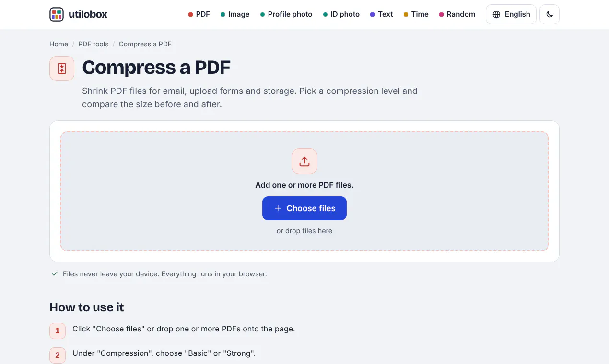This screenshot has width=609, height=364.
Task: Open the Text tools menu
Action: pyautogui.click(x=382, y=14)
